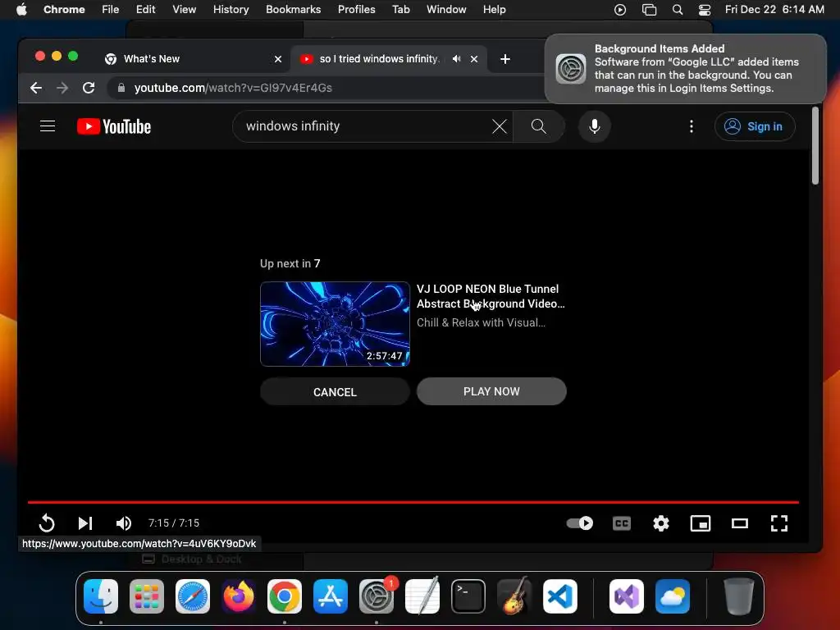
Task: Cancel the up next autoplay
Action: tap(335, 392)
